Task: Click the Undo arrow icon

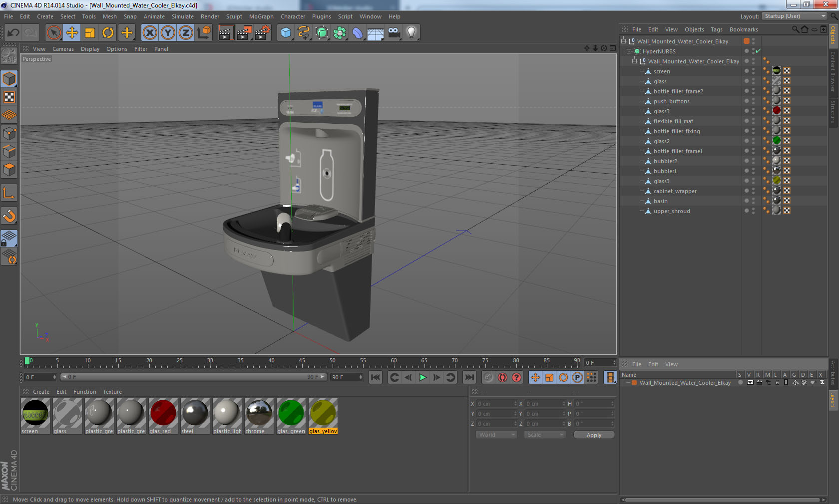Action: 13,33
